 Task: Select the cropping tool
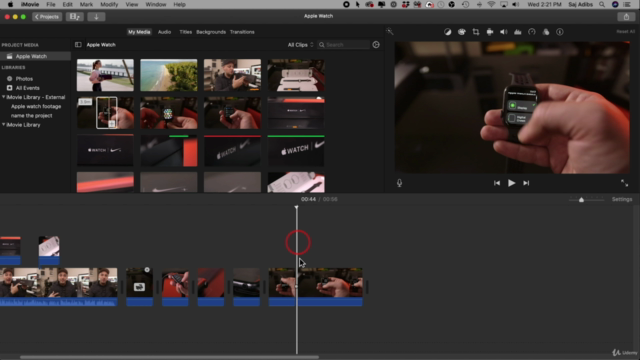coord(476,32)
